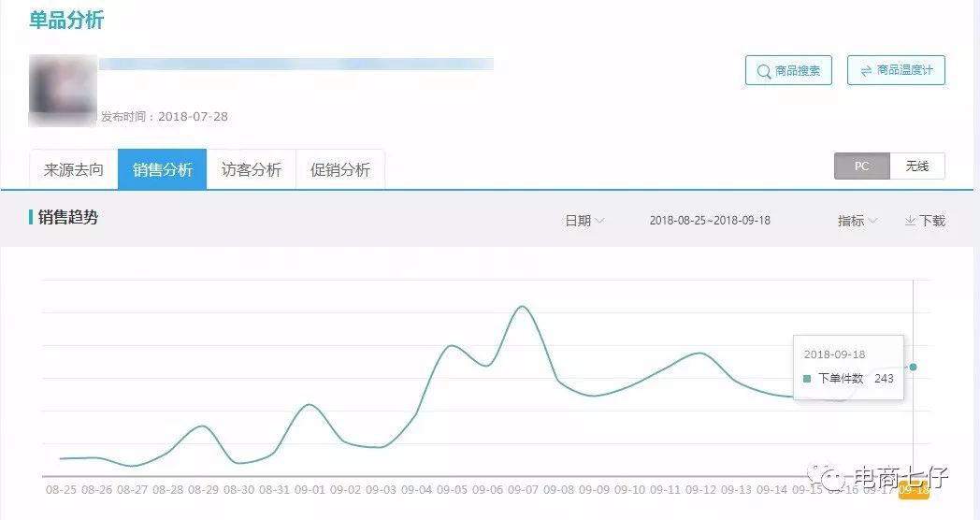
Task: Click the 发布时间：2018-07-28 text
Action: [x=165, y=116]
